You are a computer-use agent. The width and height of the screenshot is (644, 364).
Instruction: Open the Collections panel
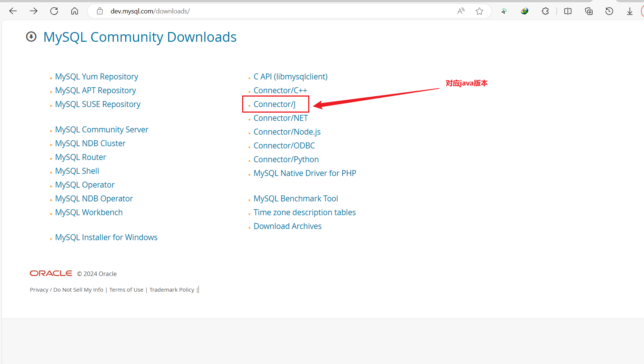(589, 11)
